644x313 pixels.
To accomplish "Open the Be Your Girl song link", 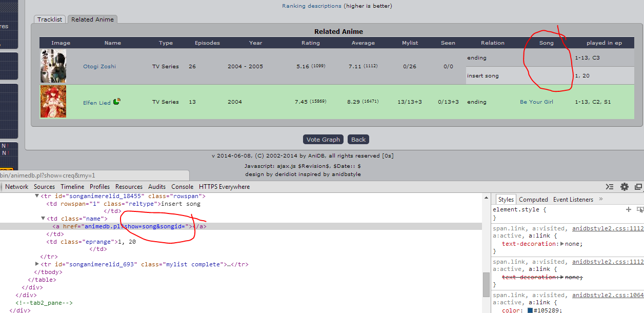I will 536,102.
